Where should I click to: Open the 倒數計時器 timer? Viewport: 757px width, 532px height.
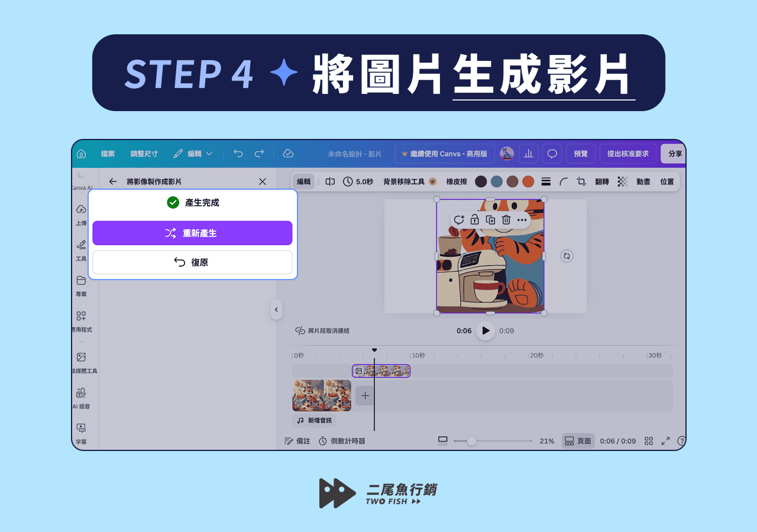pos(342,441)
